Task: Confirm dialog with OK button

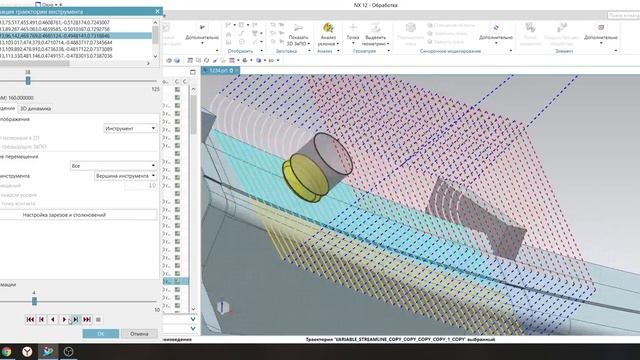Action: pos(101,333)
